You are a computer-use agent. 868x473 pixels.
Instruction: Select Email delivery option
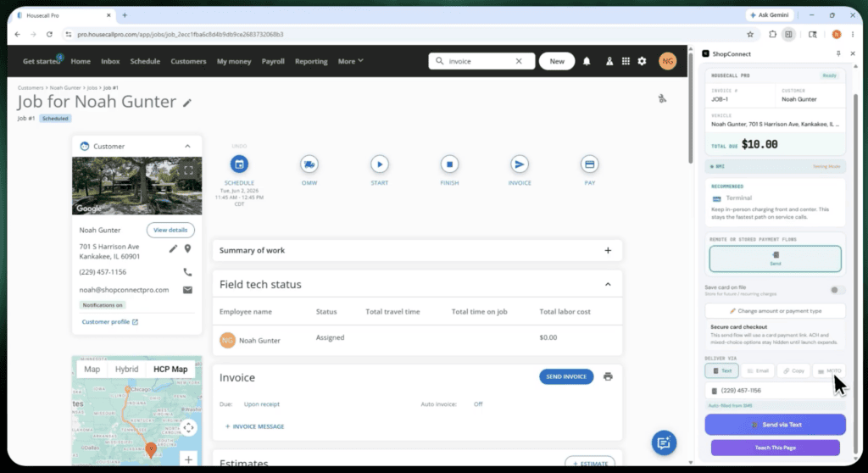click(758, 370)
